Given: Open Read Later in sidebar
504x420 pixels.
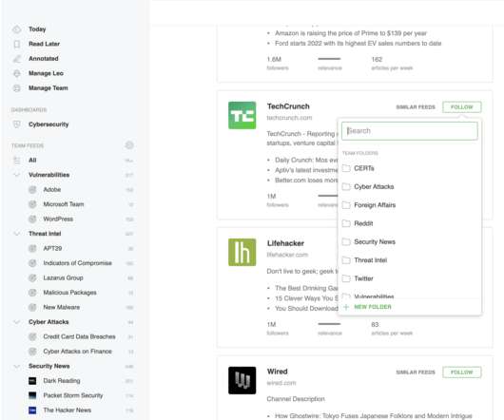Looking at the screenshot, I should click(x=44, y=44).
